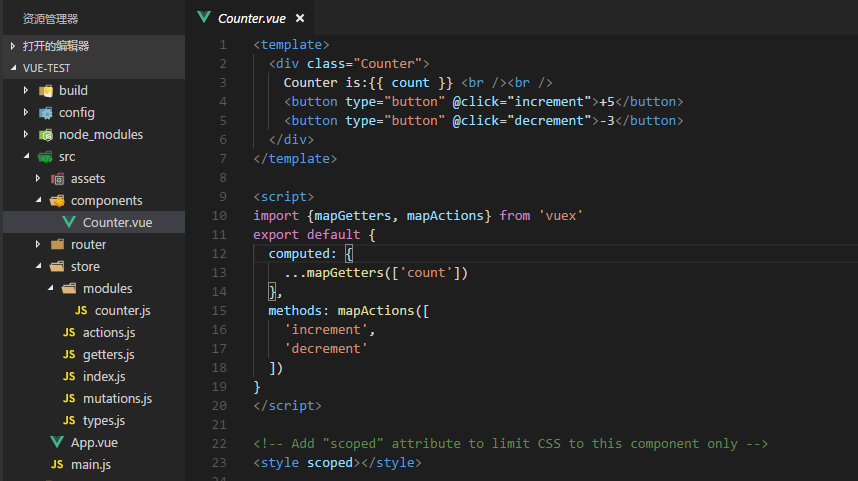This screenshot has width=858, height=481.
Task: Click the JS icon beside counter.js
Action: coord(81,310)
